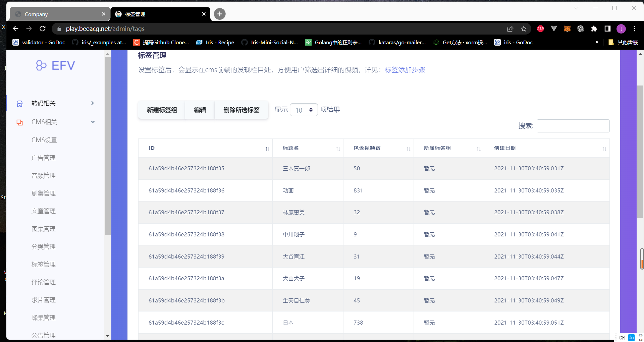This screenshot has width=644, height=342.
Task: Open the Vue devtools extension icon
Action: tap(554, 29)
